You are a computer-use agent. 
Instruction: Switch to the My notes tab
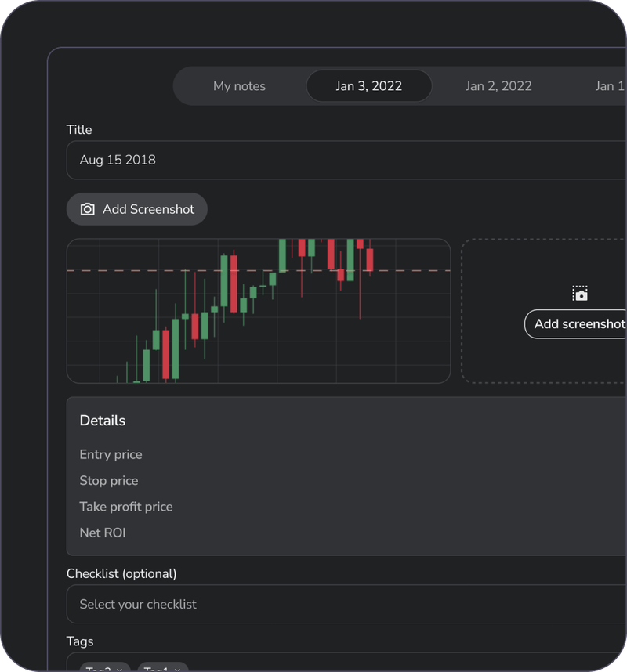pyautogui.click(x=239, y=86)
